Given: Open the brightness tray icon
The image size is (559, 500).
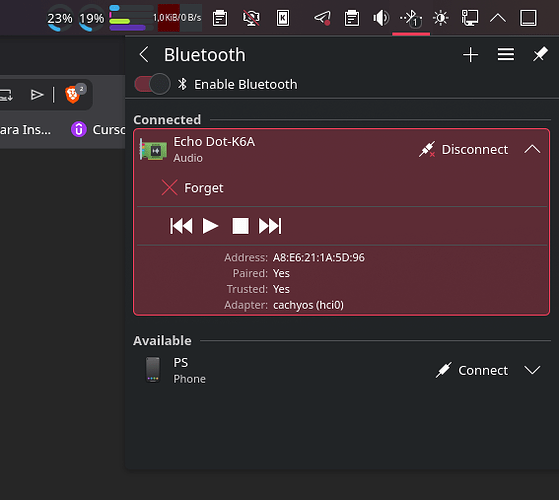Looking at the screenshot, I should (x=441, y=18).
